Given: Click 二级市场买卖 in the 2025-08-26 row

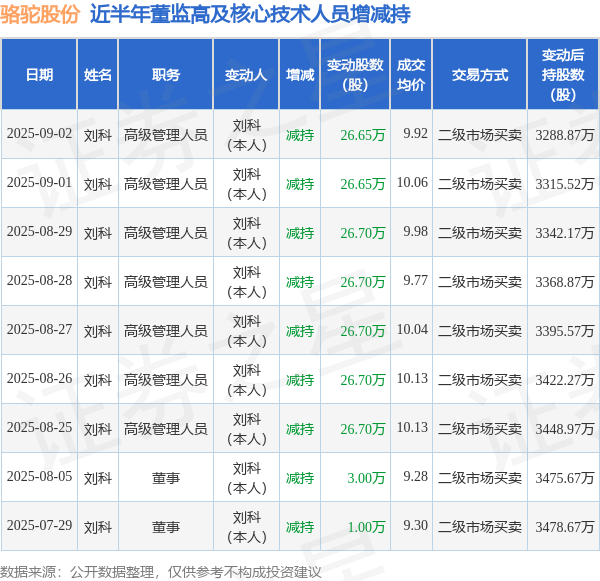Looking at the screenshot, I should coord(480,380).
